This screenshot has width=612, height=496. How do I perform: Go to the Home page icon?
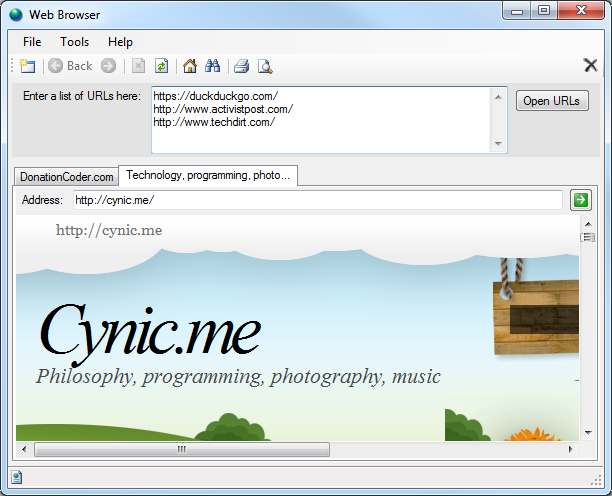click(x=190, y=66)
